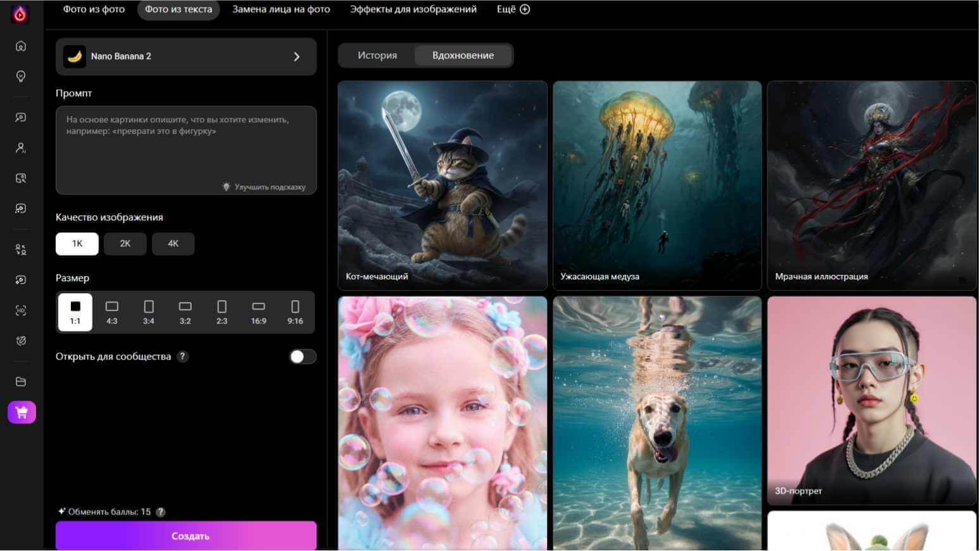Click Улучшить подсказку in prompt box
980x551 pixels.
(x=265, y=187)
